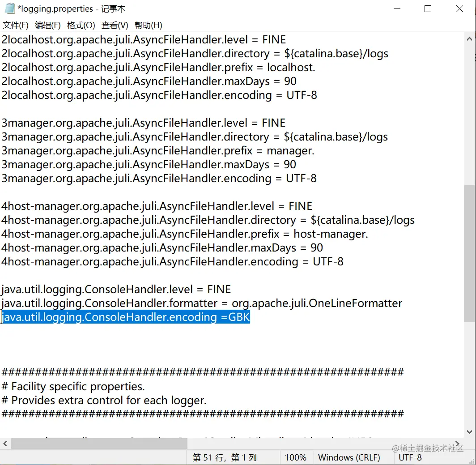
Task: Click the horizontal scrollbar right arrow
Action: (458, 444)
